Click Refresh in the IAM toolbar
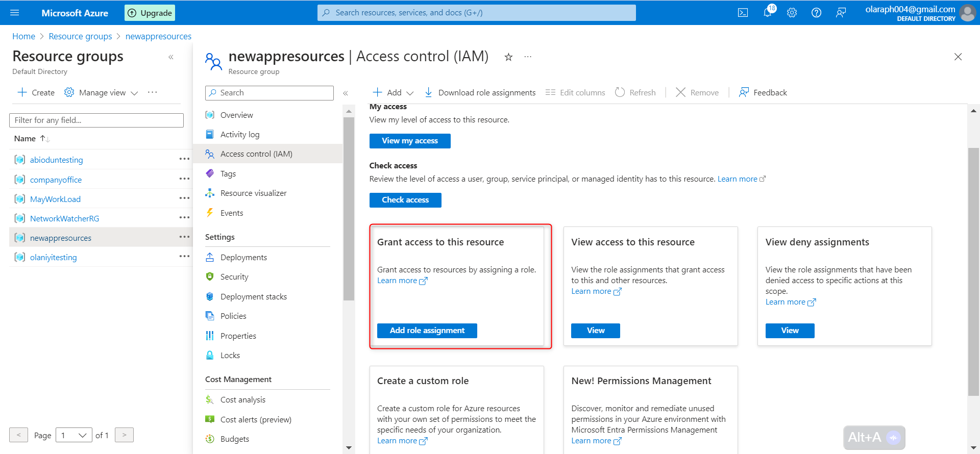This screenshot has width=980, height=454. tap(635, 92)
